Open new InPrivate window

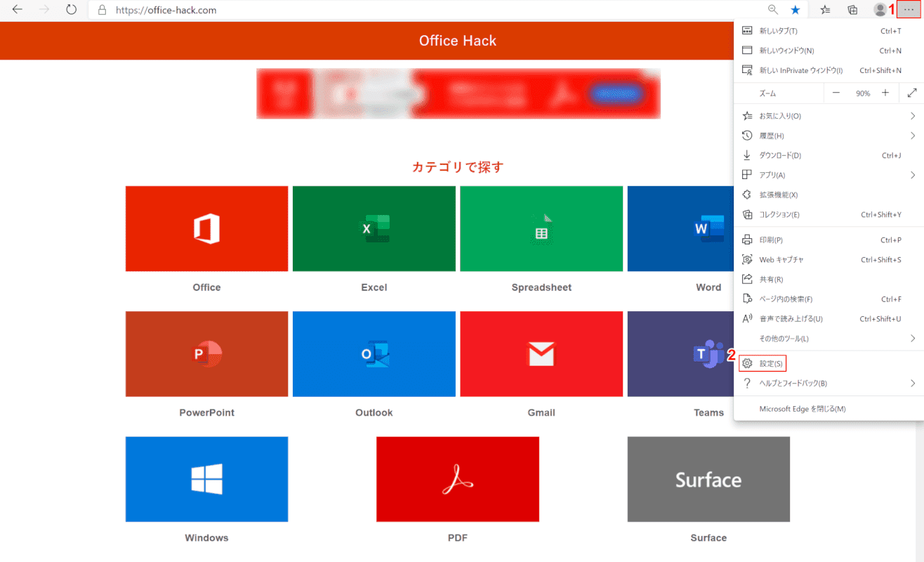point(829,70)
